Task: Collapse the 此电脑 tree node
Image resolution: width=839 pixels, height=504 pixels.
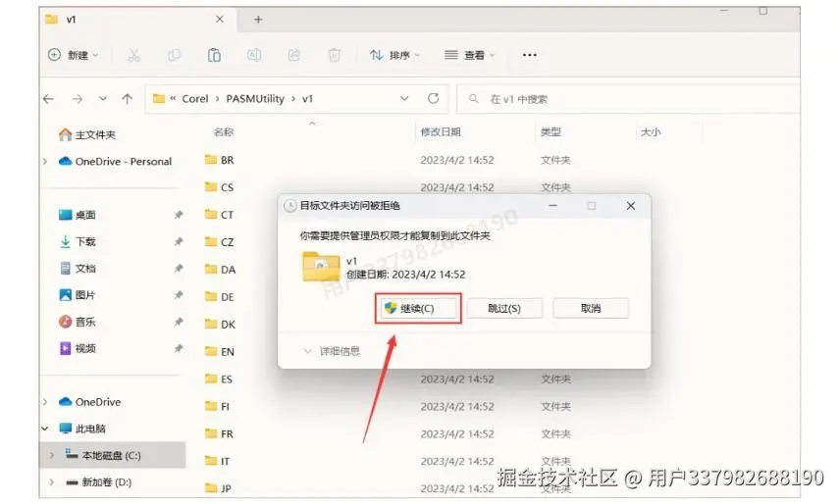Action: 45,428
